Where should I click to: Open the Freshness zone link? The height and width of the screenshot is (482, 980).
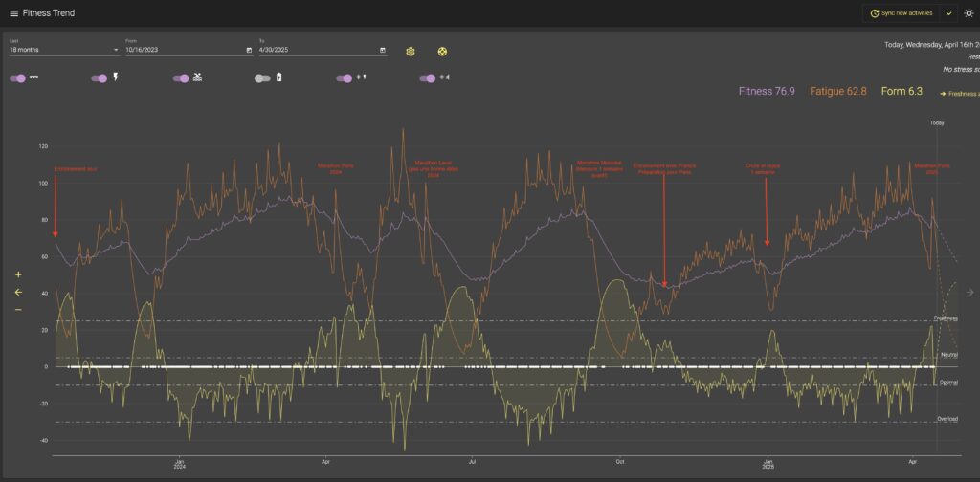click(960, 94)
